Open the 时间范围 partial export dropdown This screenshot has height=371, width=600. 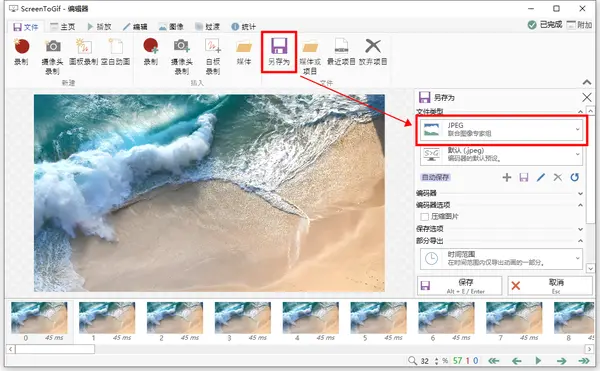click(501, 259)
